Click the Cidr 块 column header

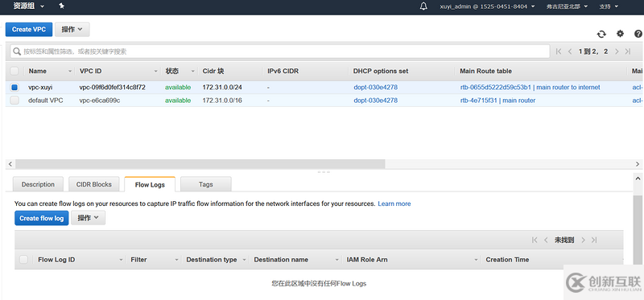coord(213,71)
